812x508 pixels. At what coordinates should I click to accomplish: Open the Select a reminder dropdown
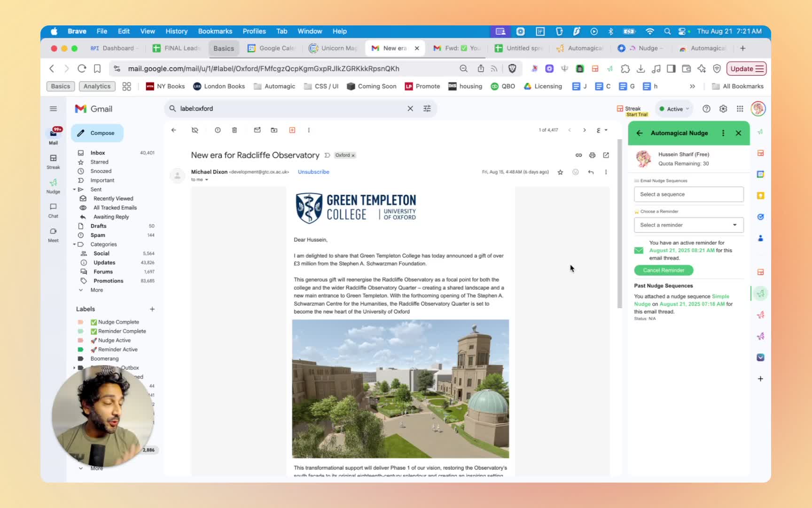point(688,225)
